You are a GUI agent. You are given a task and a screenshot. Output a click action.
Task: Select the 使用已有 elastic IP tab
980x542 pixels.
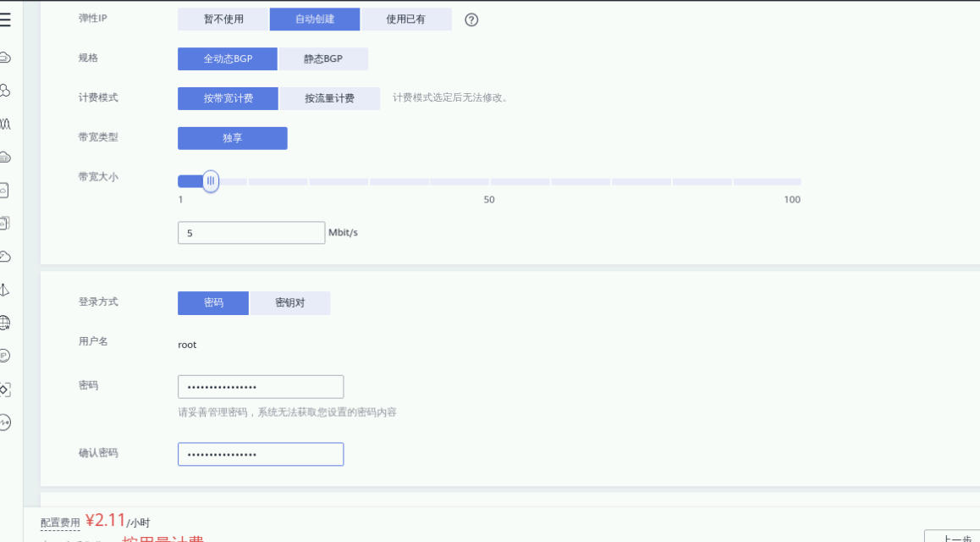(x=406, y=19)
